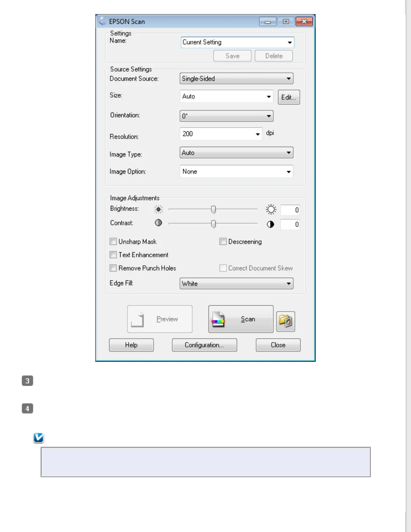
Task: Open the Document Source dropdown
Action: click(236, 79)
